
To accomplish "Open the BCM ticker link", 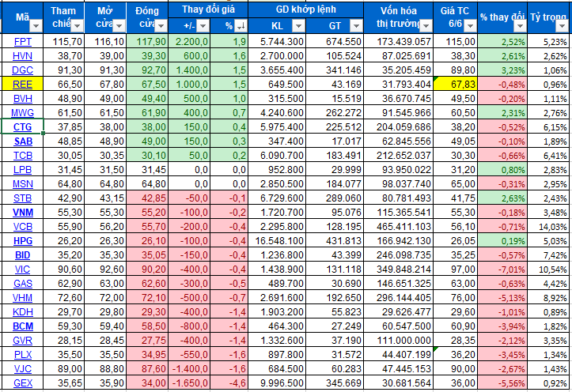I will (23, 326).
